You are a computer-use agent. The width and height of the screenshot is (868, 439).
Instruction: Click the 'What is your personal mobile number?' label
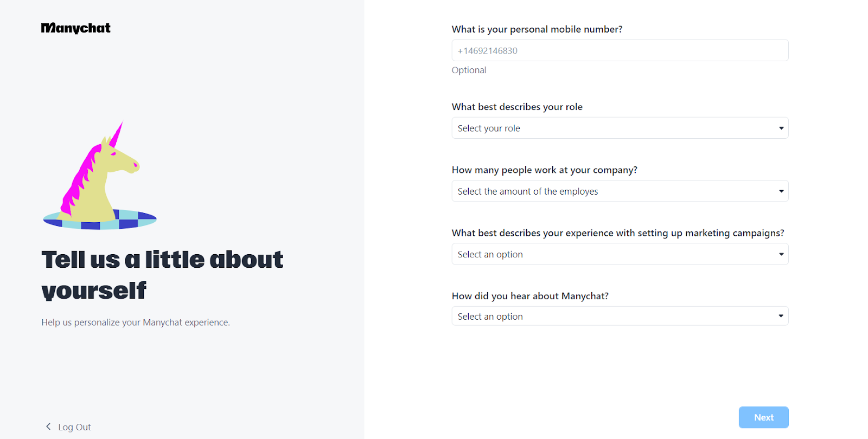point(537,29)
